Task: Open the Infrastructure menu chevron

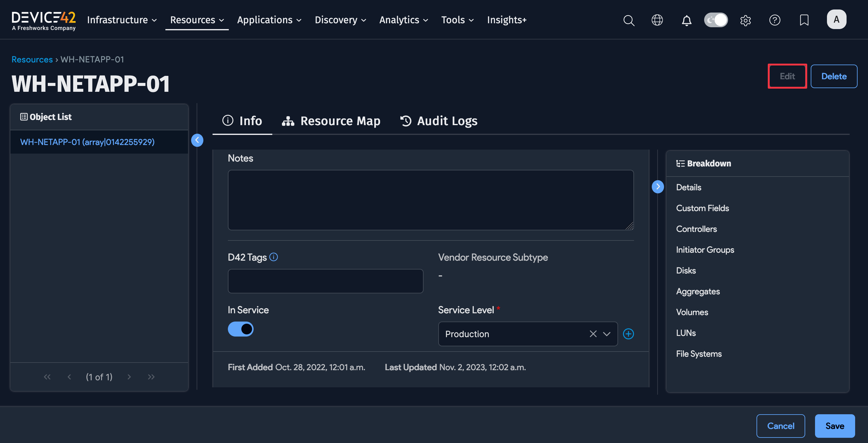Action: [x=155, y=20]
